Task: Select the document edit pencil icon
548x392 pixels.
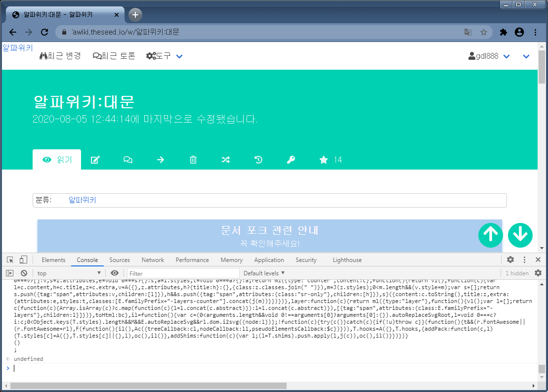Action: [x=95, y=160]
